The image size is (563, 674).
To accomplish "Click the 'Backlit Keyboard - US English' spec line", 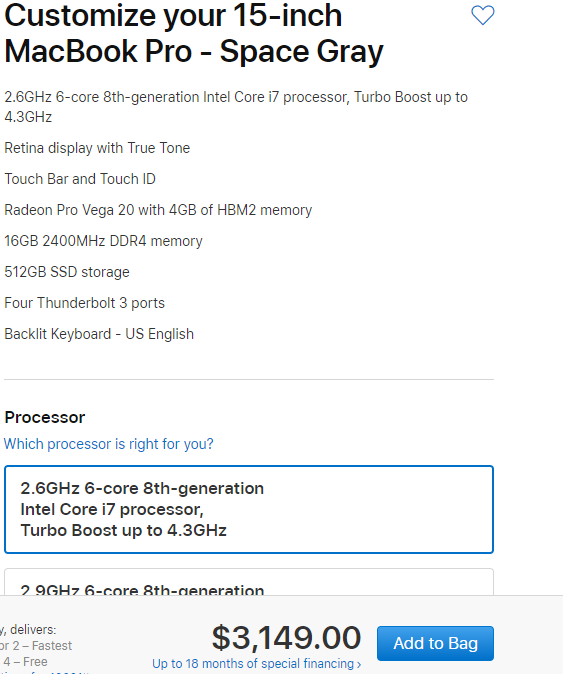I will [x=99, y=334].
